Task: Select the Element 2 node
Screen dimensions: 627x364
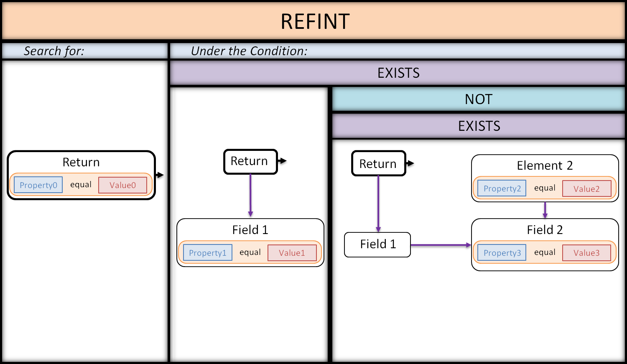Action: pos(545,178)
